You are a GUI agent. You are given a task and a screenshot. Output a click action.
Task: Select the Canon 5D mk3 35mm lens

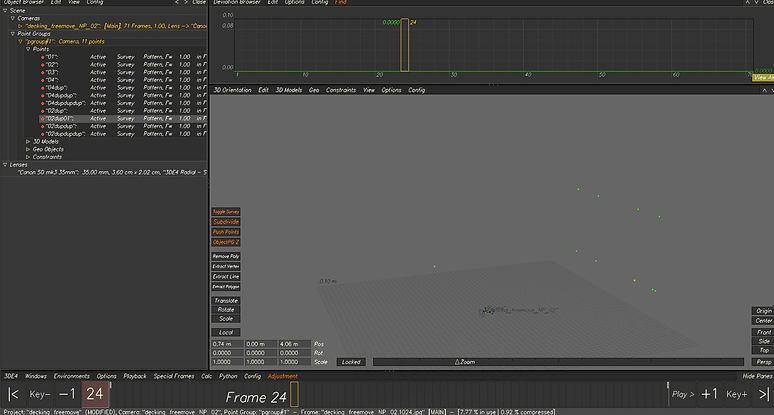pos(112,173)
